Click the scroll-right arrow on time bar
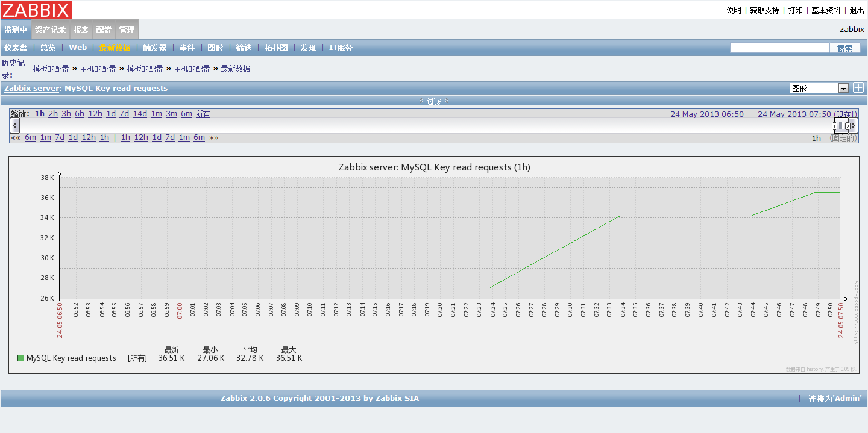 pos(854,126)
